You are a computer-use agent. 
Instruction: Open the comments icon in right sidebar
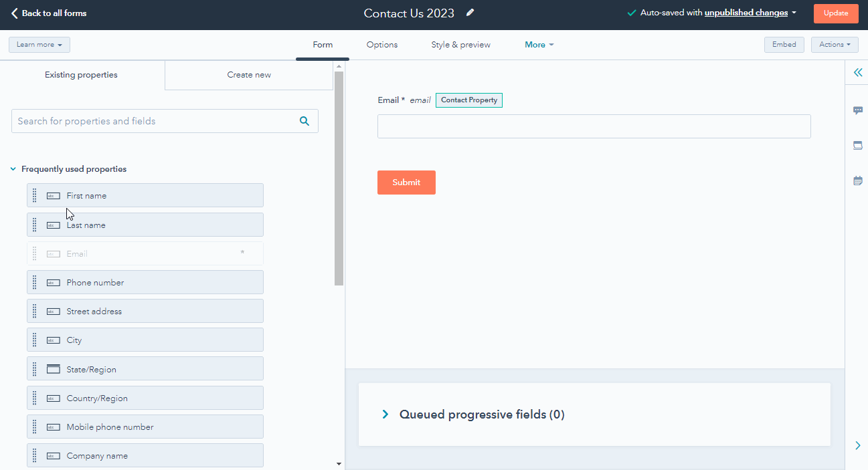click(x=857, y=110)
